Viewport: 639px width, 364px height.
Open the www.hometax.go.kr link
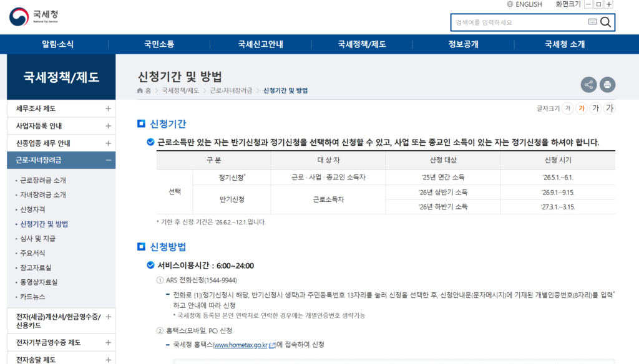[x=240, y=345]
